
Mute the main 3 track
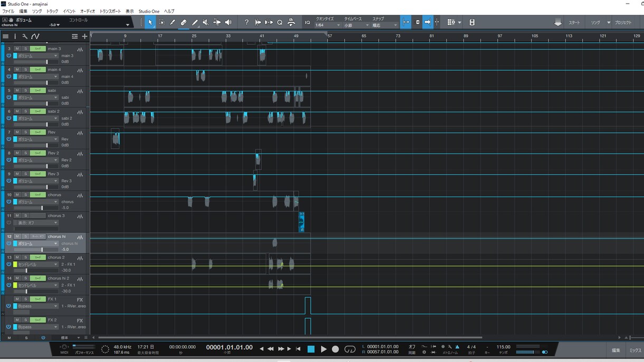coord(17,49)
